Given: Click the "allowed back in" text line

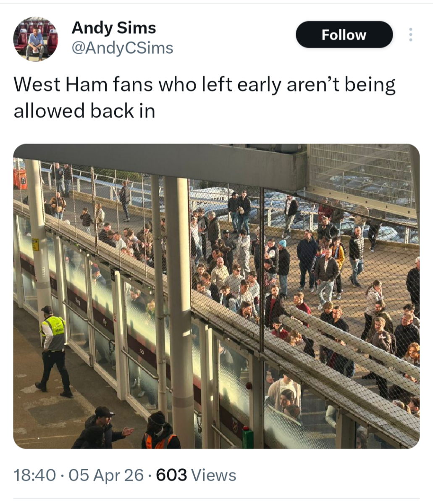Looking at the screenshot, I should 84,111.
